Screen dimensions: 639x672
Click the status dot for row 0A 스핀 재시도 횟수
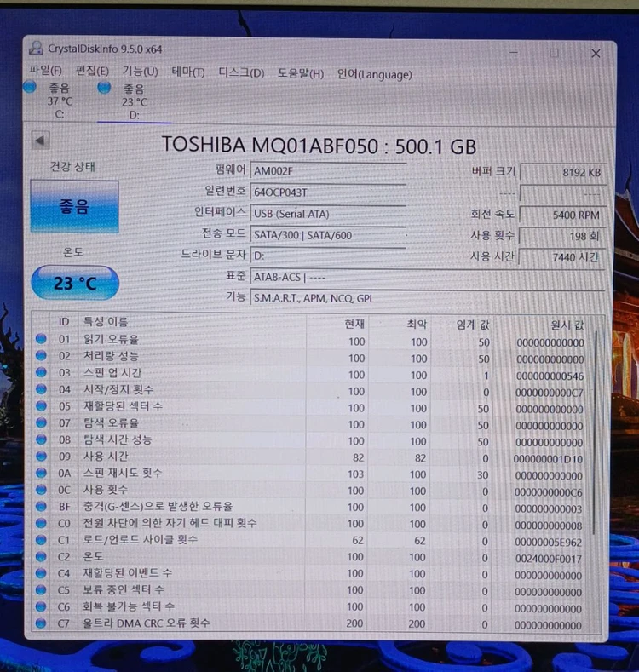tap(41, 473)
